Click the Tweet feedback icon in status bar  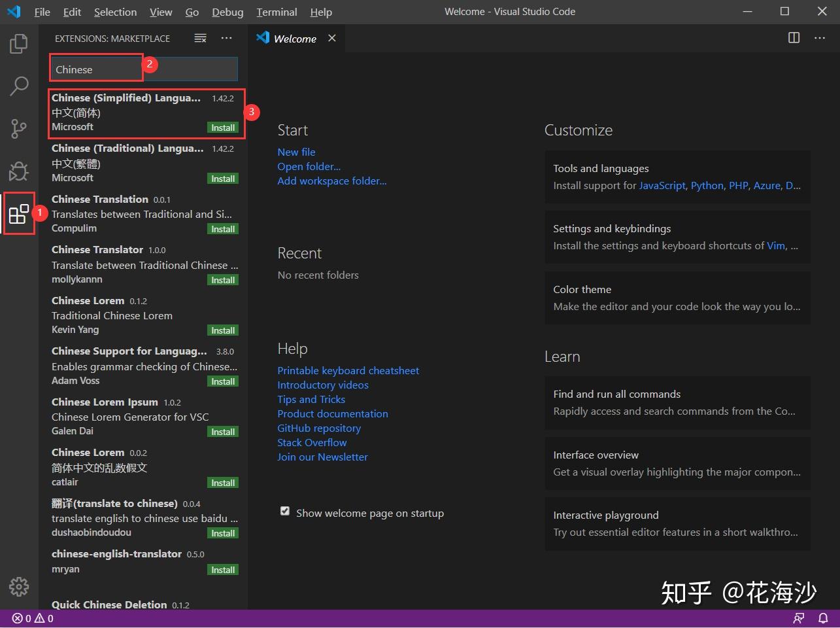coord(798,618)
